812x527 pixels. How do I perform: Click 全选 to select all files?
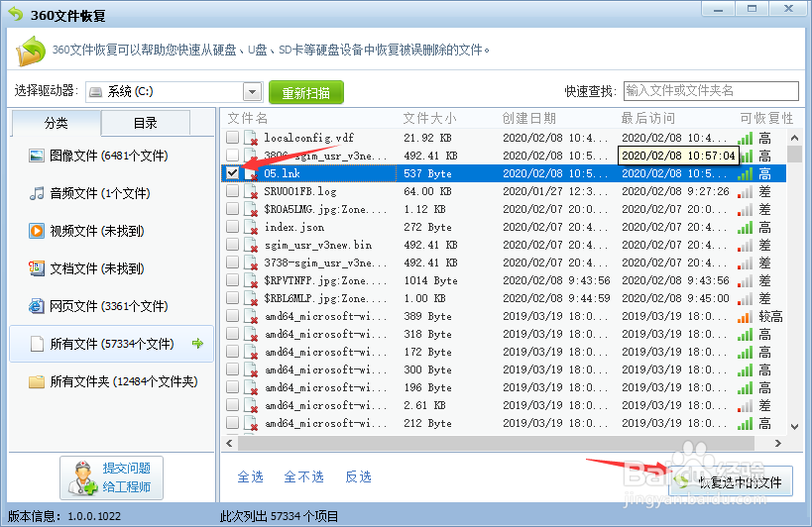(250, 476)
